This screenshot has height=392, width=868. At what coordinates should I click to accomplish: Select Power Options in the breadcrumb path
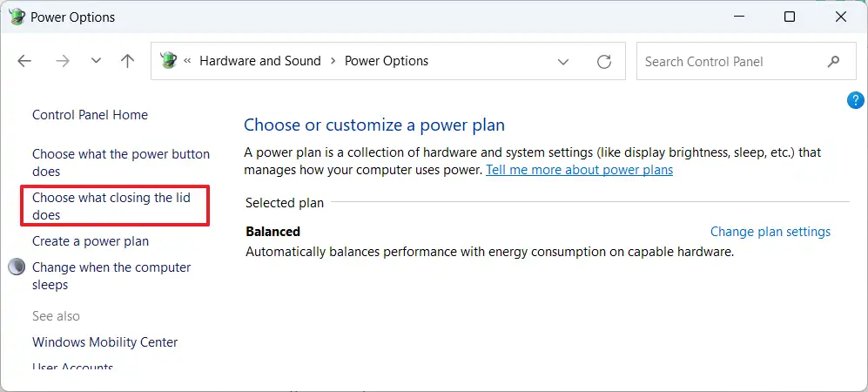coord(387,61)
